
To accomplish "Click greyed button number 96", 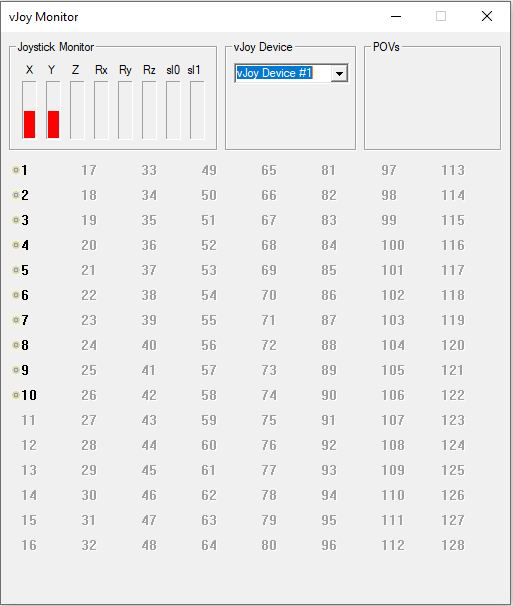I will [x=329, y=545].
